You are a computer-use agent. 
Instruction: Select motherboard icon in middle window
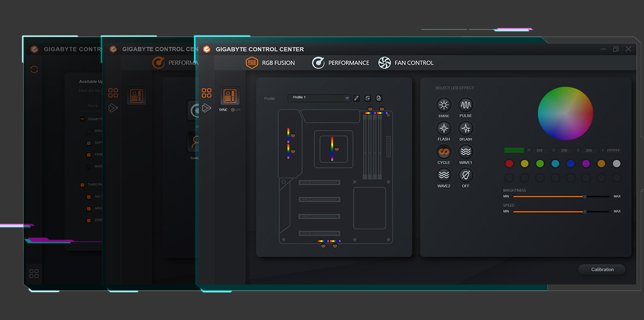pos(136,96)
